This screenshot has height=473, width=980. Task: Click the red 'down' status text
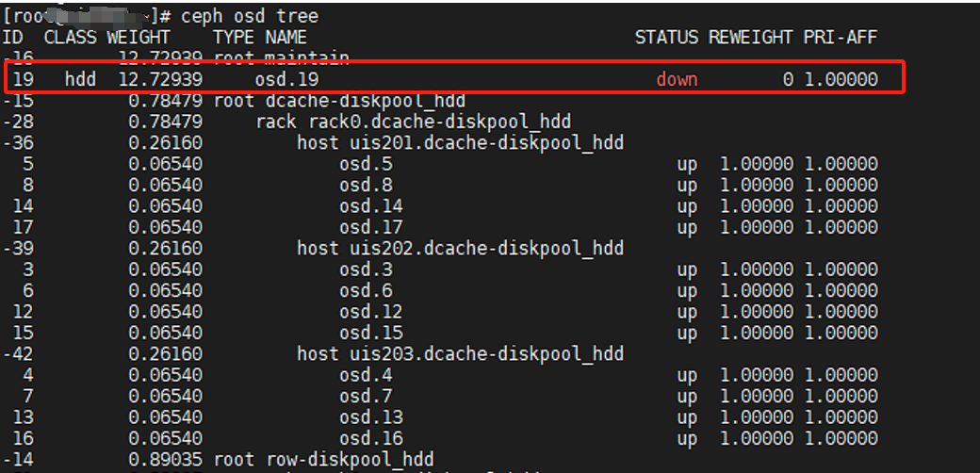pyautogui.click(x=677, y=79)
